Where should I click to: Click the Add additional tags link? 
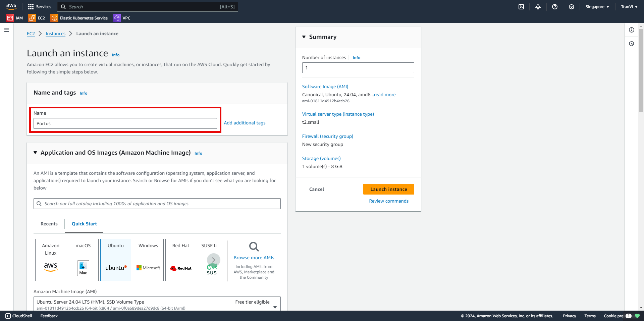[245, 123]
